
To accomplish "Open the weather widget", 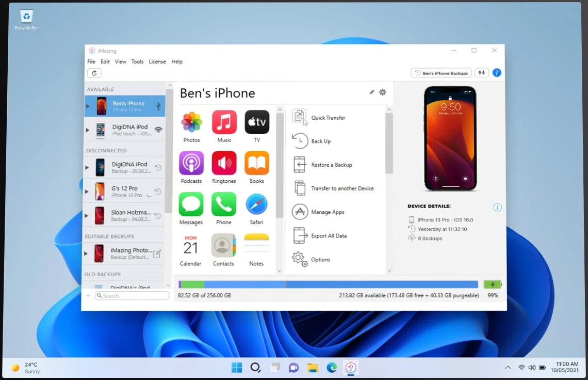I will click(25, 368).
